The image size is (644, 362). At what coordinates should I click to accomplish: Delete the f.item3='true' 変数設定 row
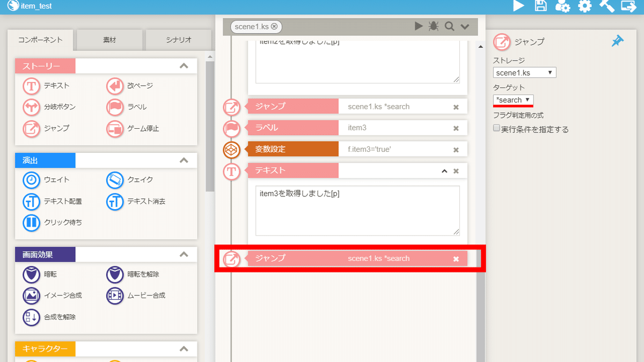456,150
